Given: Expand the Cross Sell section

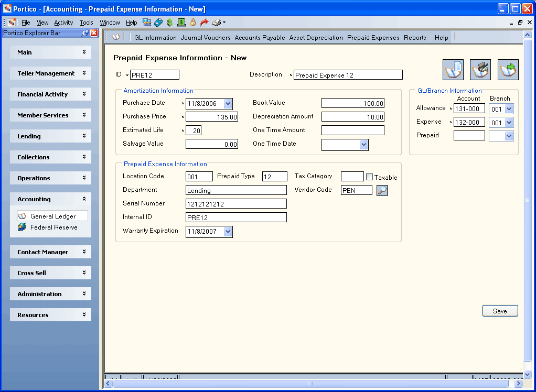Looking at the screenshot, I should (50, 273).
